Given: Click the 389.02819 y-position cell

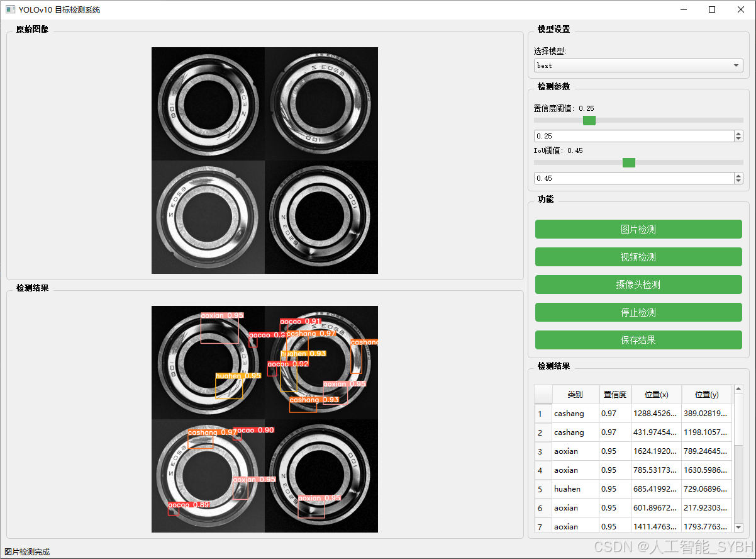Looking at the screenshot, I should coord(706,414).
